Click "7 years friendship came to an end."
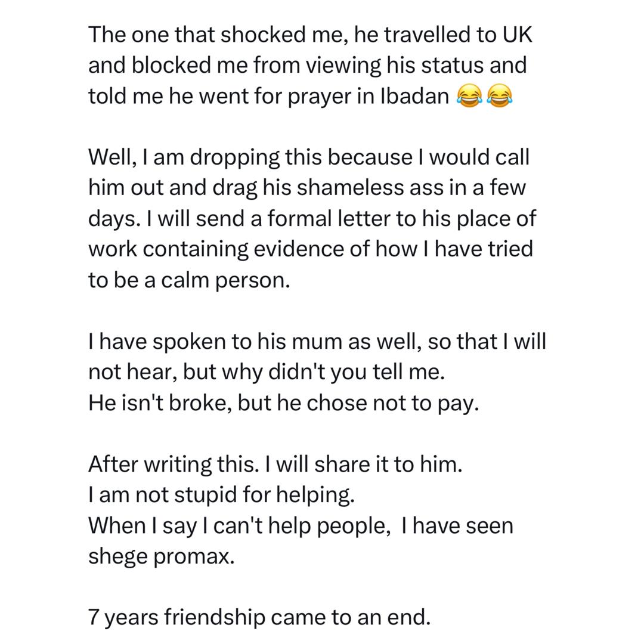This screenshot has height=644, width=644. (259, 617)
